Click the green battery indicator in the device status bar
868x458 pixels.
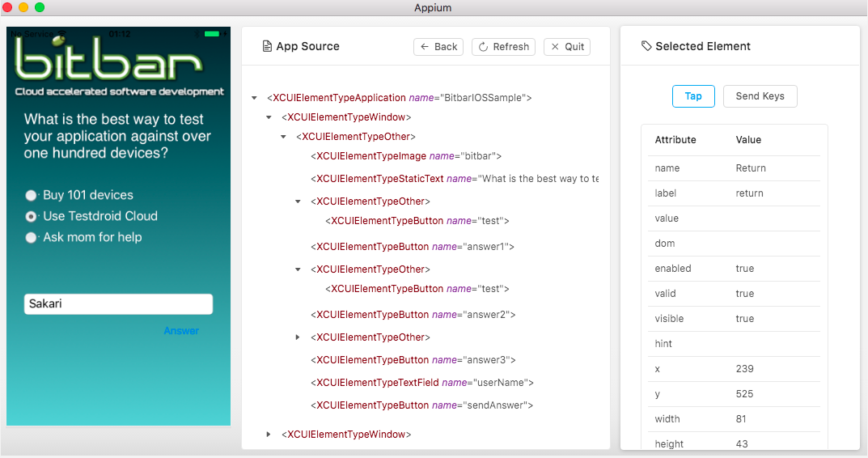(212, 34)
